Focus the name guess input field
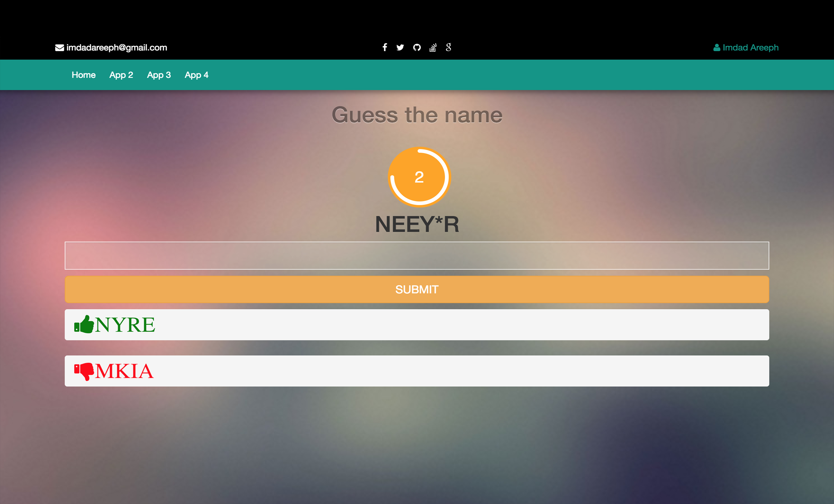The image size is (834, 504). [x=417, y=255]
